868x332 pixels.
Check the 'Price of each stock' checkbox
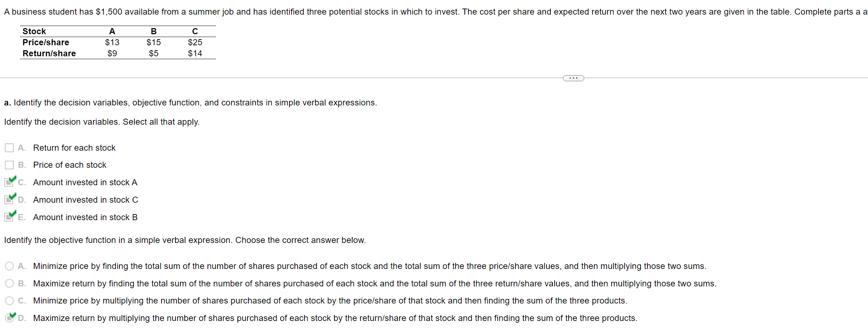[9, 165]
